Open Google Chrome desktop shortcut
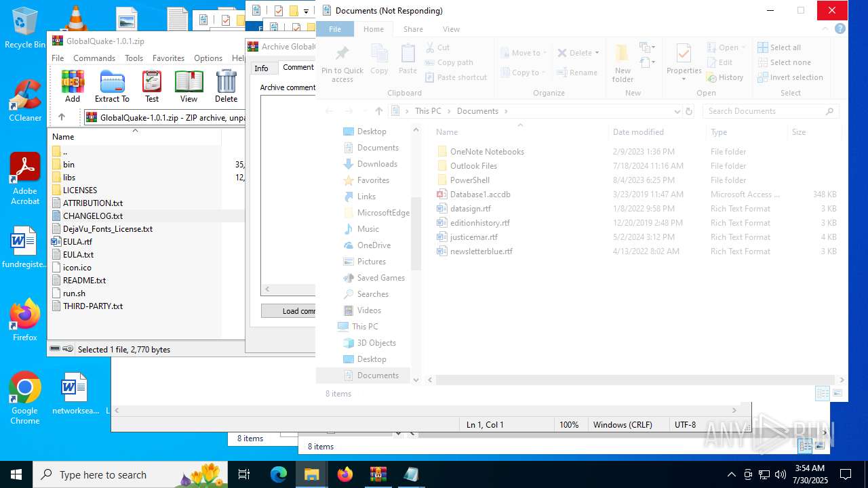 click(25, 398)
